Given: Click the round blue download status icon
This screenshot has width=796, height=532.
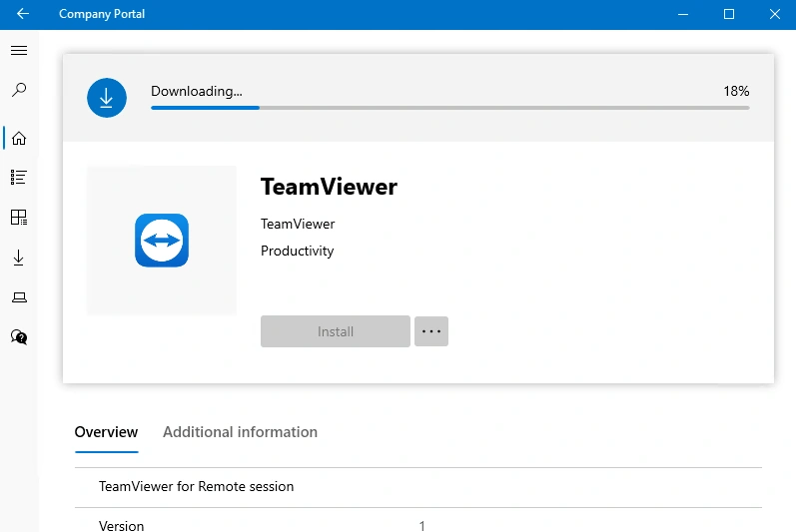Looking at the screenshot, I should (x=107, y=98).
